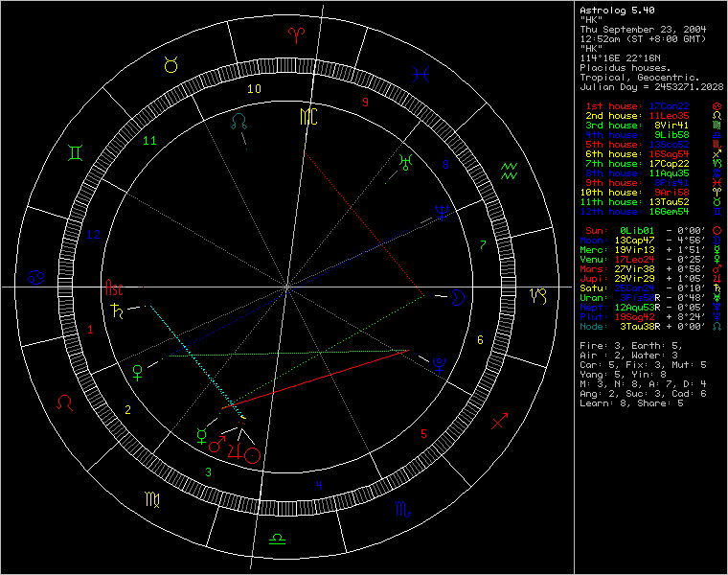Click the red Sagittarius arrow glyph

(500, 421)
